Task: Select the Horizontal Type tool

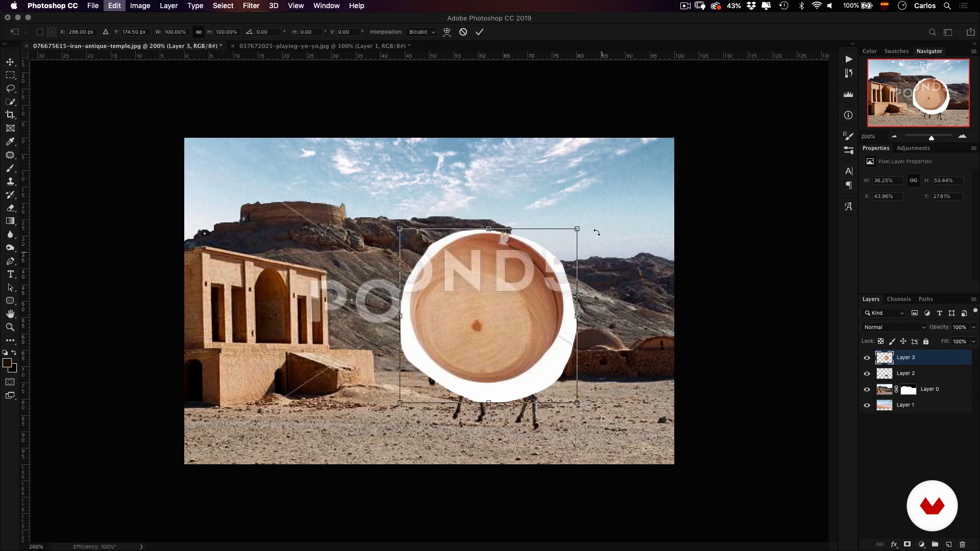Action: (x=10, y=274)
